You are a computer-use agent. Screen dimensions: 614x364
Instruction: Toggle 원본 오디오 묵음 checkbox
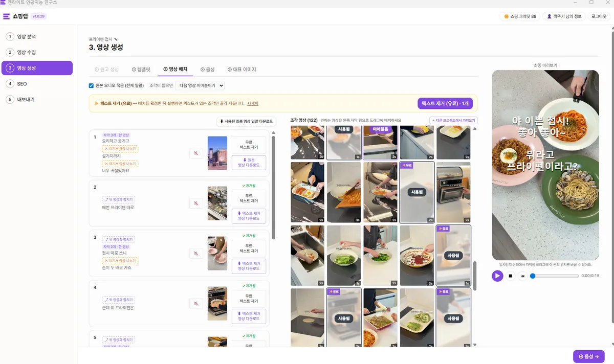point(91,85)
